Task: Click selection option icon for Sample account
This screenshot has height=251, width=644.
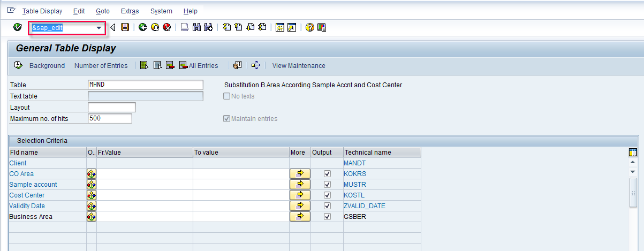Action: click(x=92, y=185)
